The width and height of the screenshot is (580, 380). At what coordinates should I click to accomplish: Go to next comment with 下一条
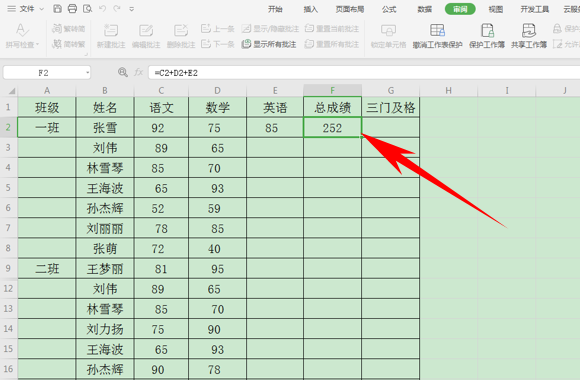[218, 44]
